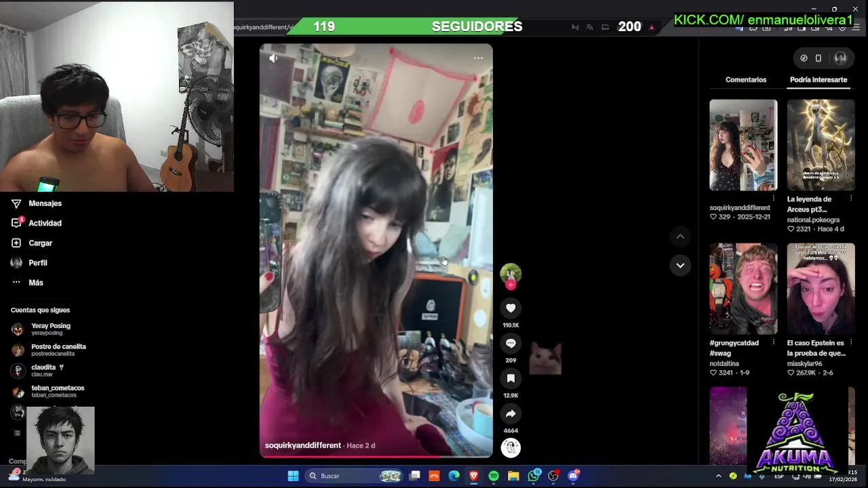Viewport: 868px width, 488px height.
Task: Click the Brave shields triangle icon
Action: (652, 27)
